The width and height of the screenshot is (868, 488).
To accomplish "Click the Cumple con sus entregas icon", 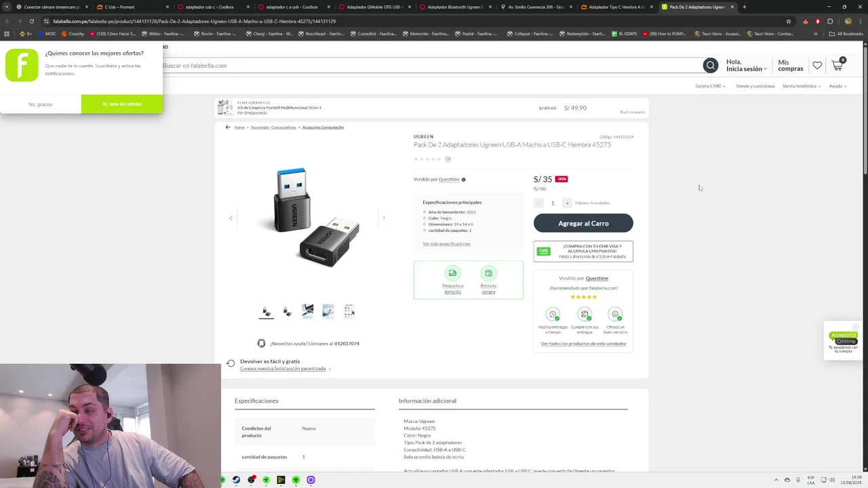I will tap(585, 314).
